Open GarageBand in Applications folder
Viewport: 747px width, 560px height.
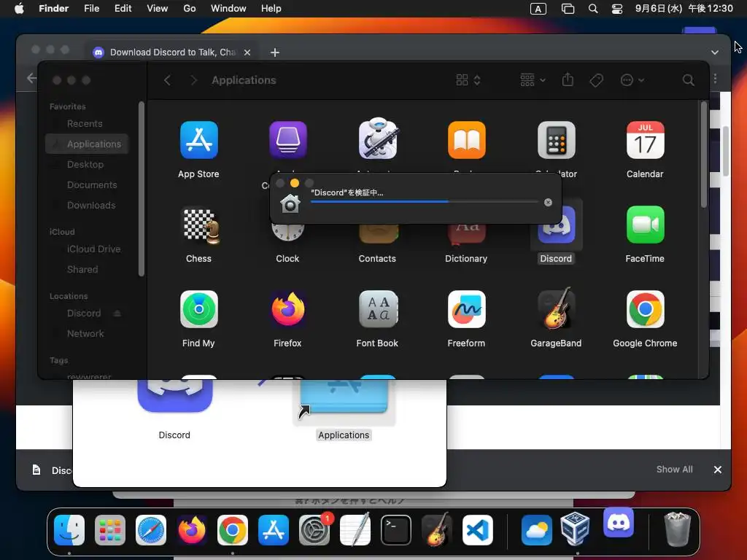(x=556, y=309)
